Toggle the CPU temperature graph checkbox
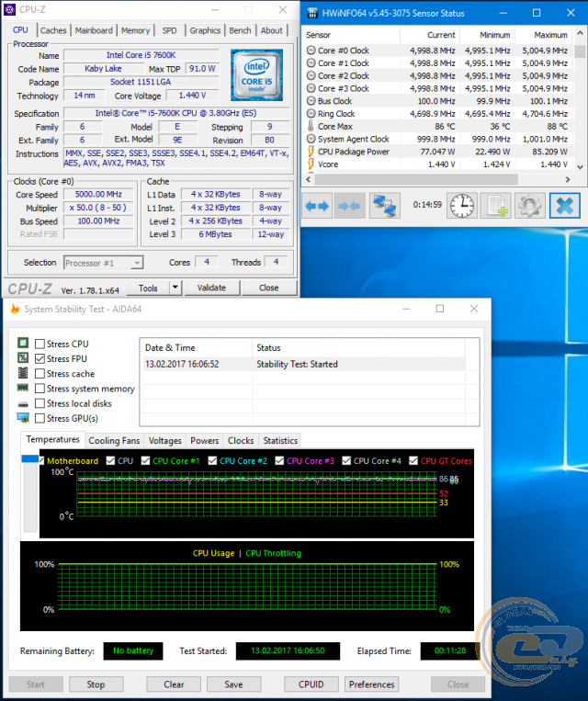The width and height of the screenshot is (588, 701). 110,460
